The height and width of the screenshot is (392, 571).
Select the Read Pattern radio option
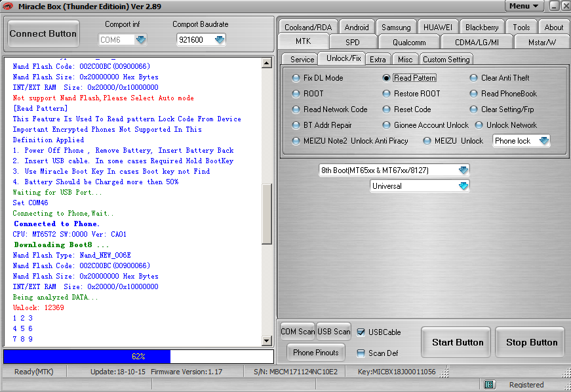(386, 78)
